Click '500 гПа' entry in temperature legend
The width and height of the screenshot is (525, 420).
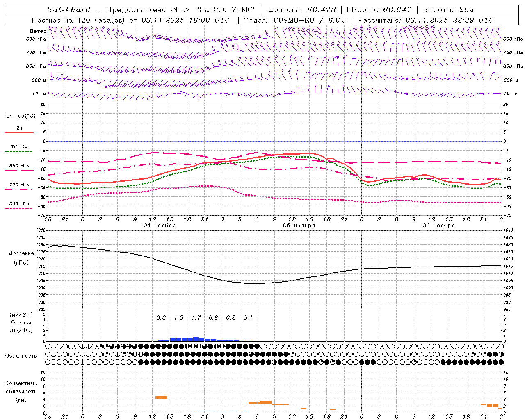coord(19,204)
